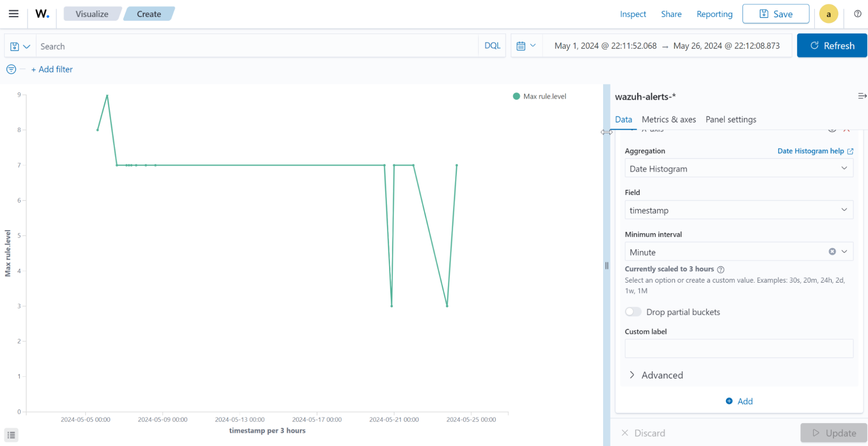
Task: Collapse the options panel using the handle
Action: pos(606,266)
